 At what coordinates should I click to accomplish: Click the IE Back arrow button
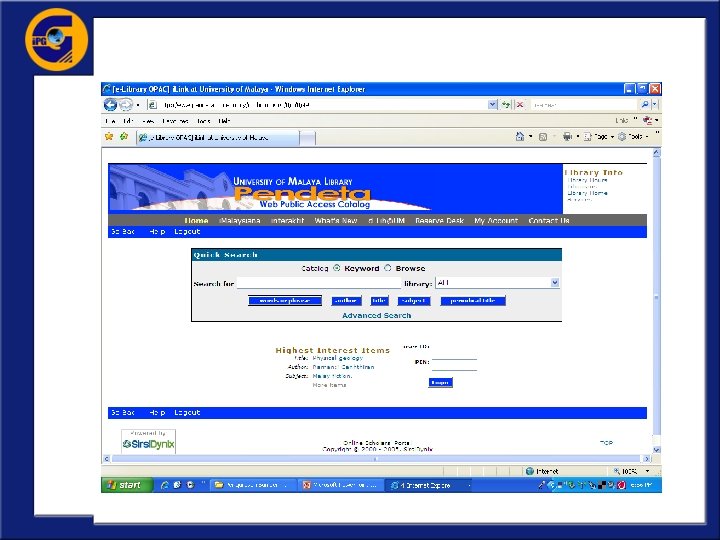tap(110, 105)
